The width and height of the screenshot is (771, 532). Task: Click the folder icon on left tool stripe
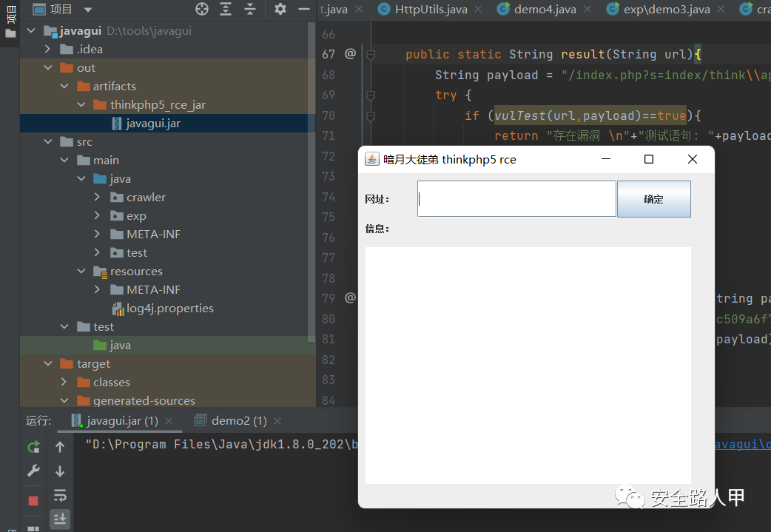click(x=10, y=34)
